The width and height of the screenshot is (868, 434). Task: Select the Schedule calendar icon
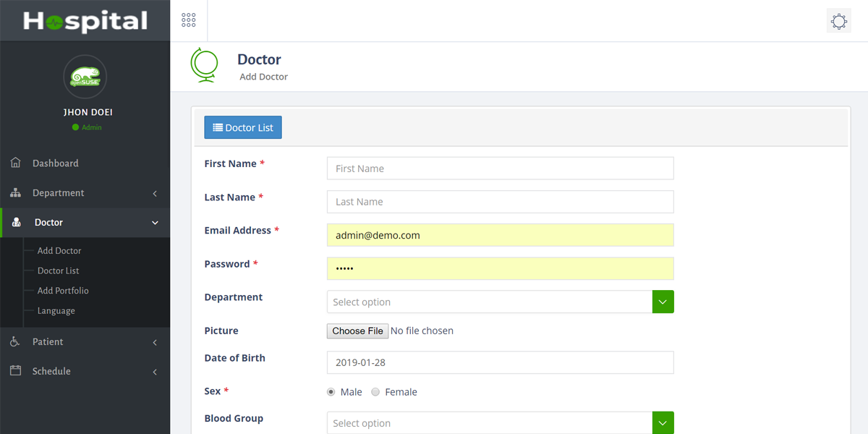(x=16, y=371)
